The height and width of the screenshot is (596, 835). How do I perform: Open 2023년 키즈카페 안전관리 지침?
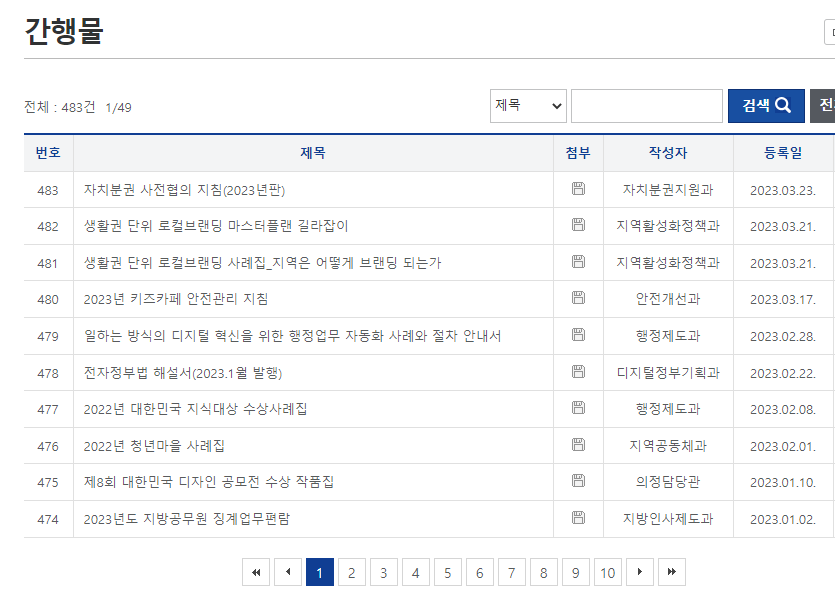[x=176, y=299]
